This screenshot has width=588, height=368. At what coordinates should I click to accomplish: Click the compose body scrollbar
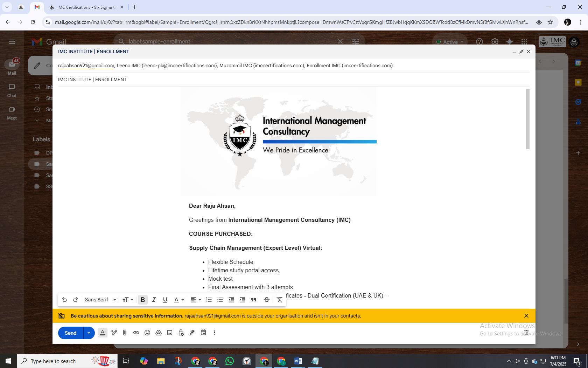coord(528,119)
